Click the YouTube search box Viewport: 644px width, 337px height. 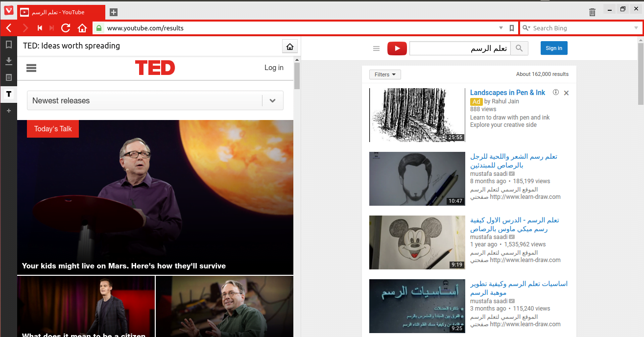(x=460, y=48)
